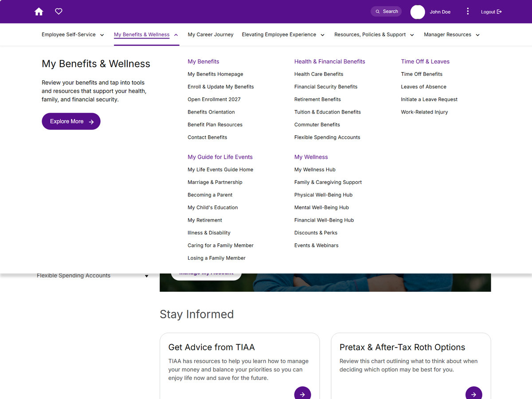Viewport: 532px width, 399px height.
Task: Open Commuter Benefits link
Action: pyautogui.click(x=317, y=125)
